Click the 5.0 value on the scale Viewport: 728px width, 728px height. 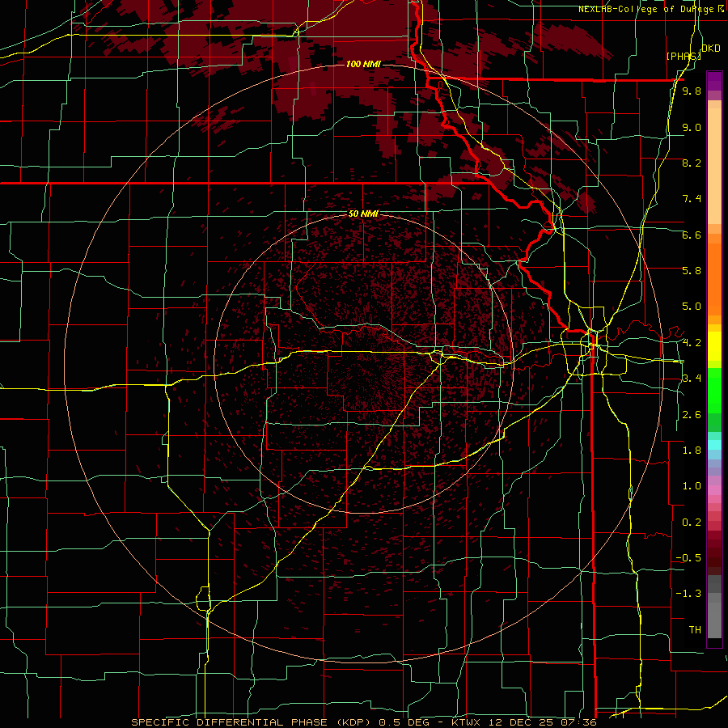coord(692,307)
